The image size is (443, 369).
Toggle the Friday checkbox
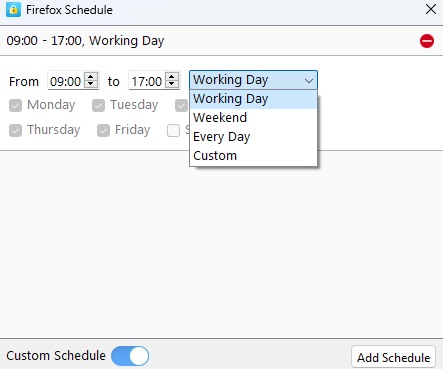coord(103,130)
